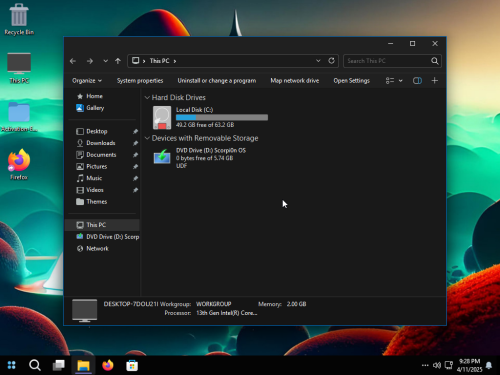500x375 pixels.
Task: Select This PC breadcrumb in address bar
Action: click(x=159, y=61)
